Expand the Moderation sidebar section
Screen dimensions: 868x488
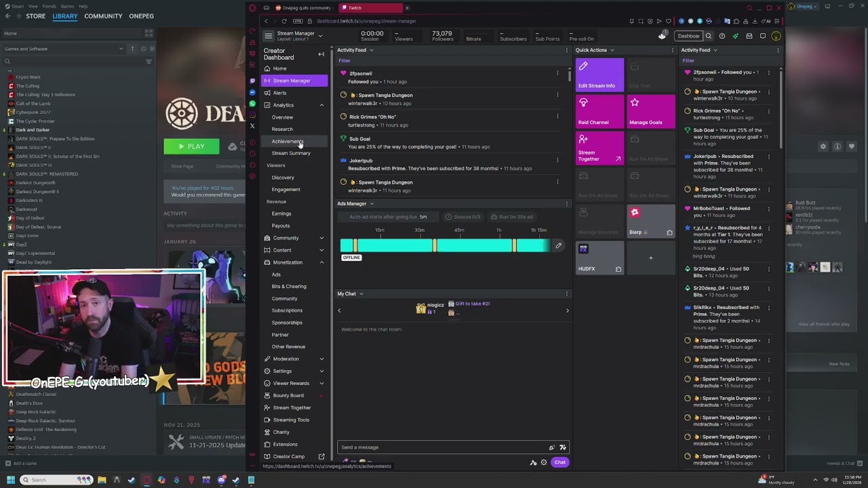click(321, 359)
